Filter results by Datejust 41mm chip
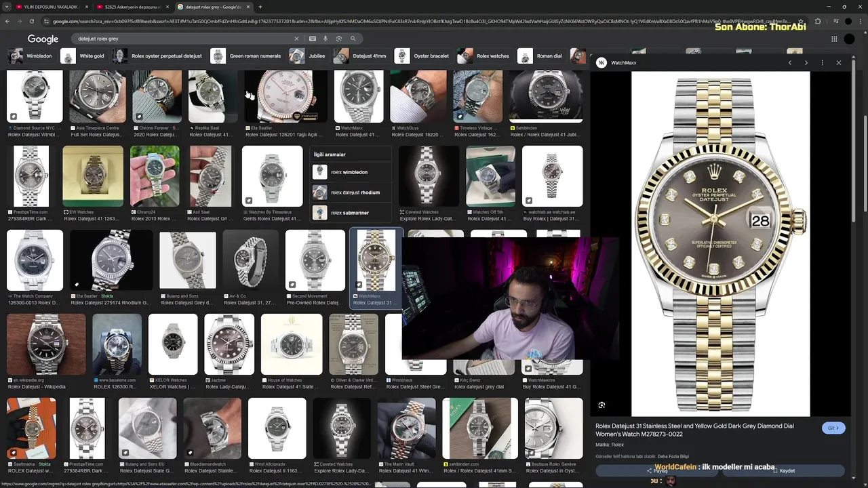868x488 pixels. point(361,56)
